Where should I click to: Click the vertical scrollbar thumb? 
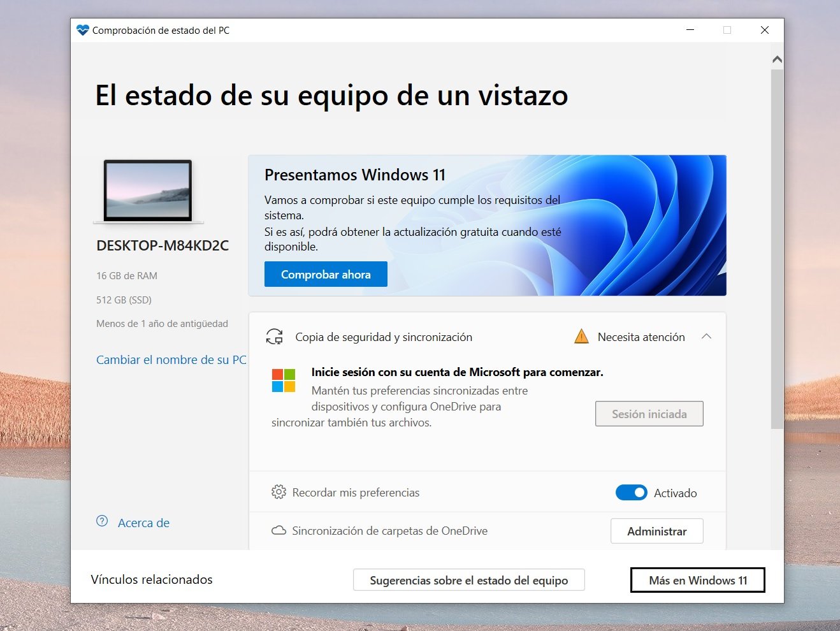777,249
